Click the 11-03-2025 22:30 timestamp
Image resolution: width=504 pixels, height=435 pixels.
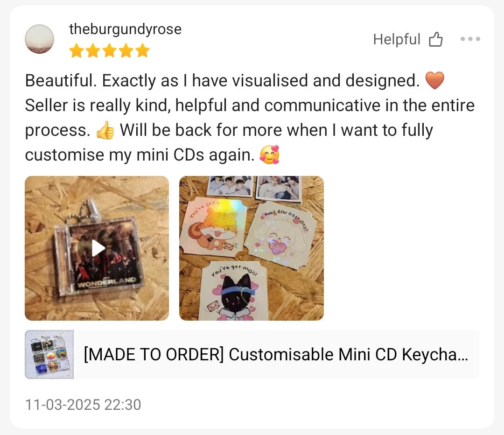point(83,405)
